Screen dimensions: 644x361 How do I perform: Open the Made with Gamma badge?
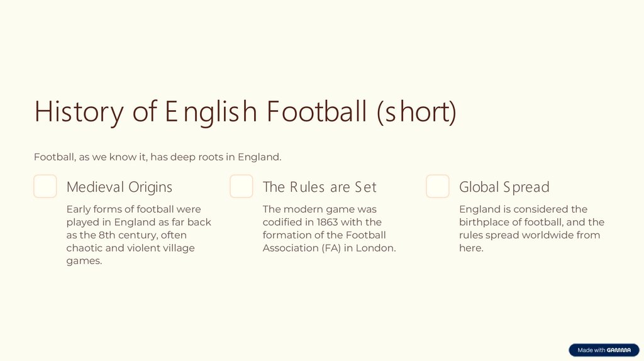click(x=603, y=350)
